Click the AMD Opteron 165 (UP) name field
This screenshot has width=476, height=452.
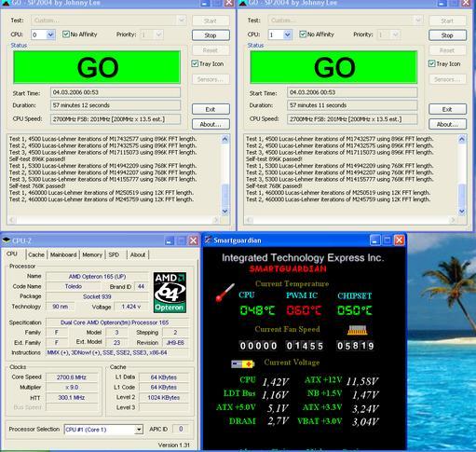97,276
